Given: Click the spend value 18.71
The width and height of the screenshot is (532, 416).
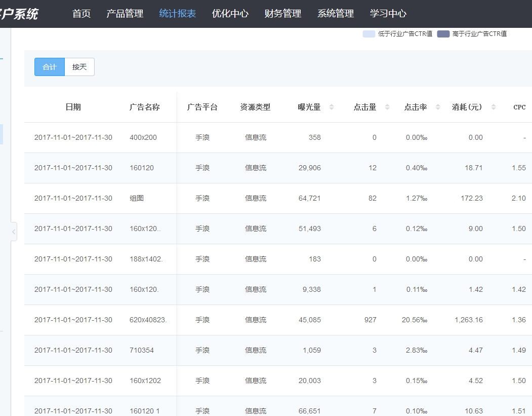Looking at the screenshot, I should pyautogui.click(x=474, y=168).
